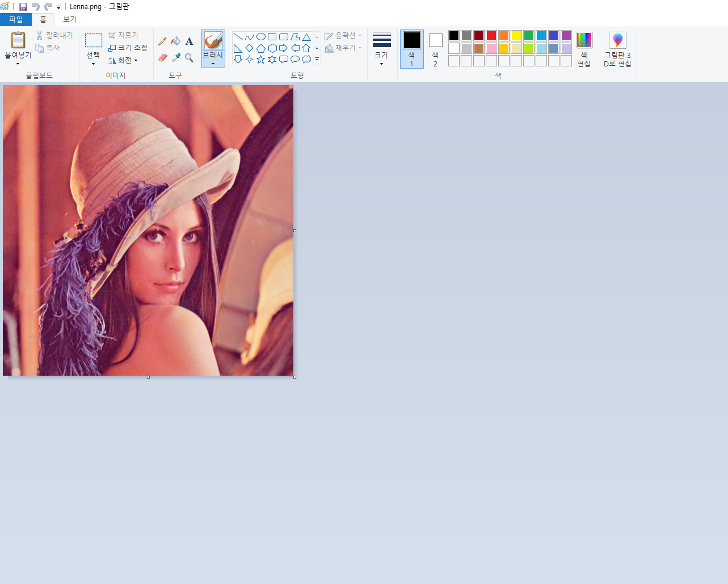Activate 색 2 background color slot
728x584 pixels.
(435, 49)
